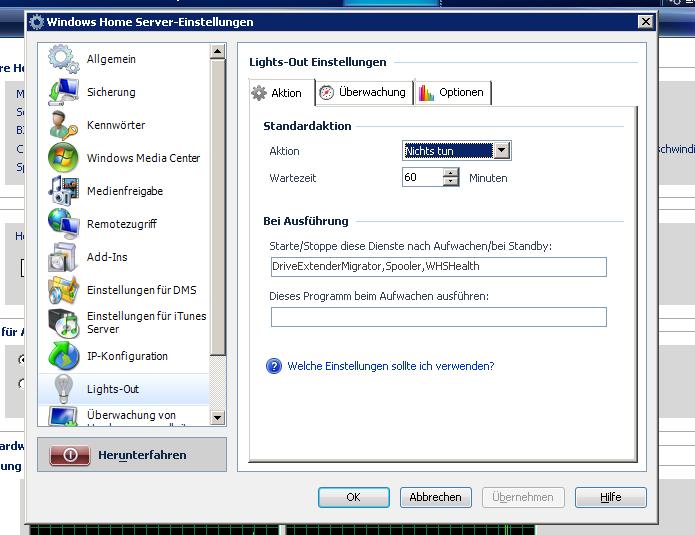Click the blue question mark help icon
695x535 pixels.
pyautogui.click(x=274, y=366)
